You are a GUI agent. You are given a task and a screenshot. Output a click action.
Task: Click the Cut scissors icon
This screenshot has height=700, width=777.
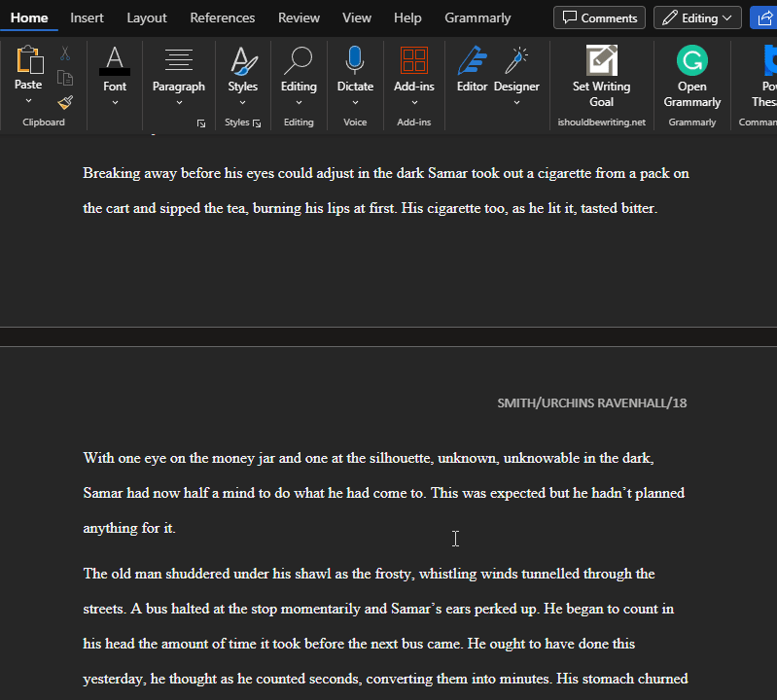coord(65,53)
